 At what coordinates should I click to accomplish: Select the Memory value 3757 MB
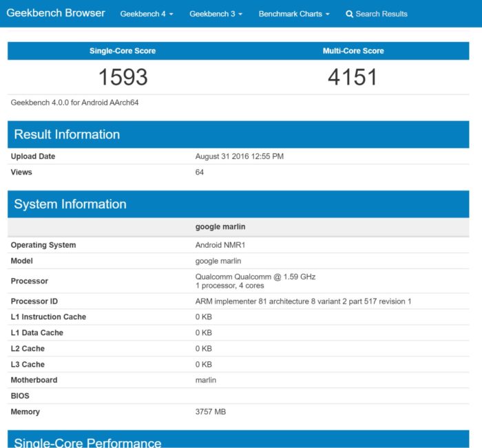211,412
